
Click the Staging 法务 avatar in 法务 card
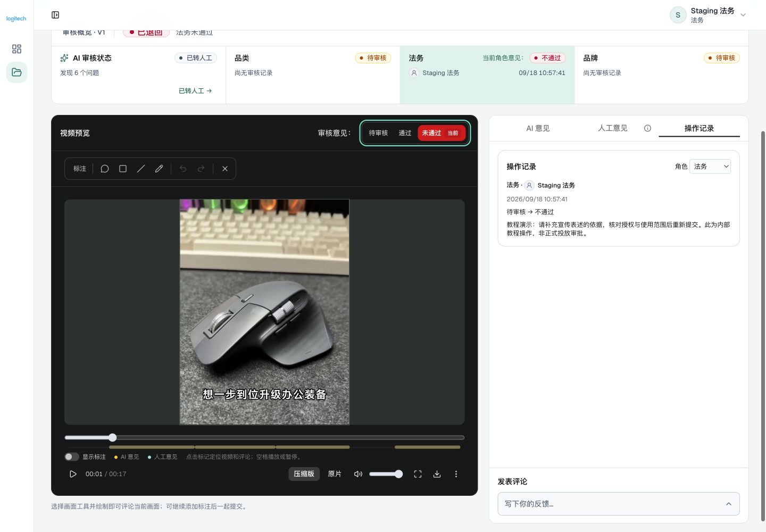pyautogui.click(x=414, y=73)
